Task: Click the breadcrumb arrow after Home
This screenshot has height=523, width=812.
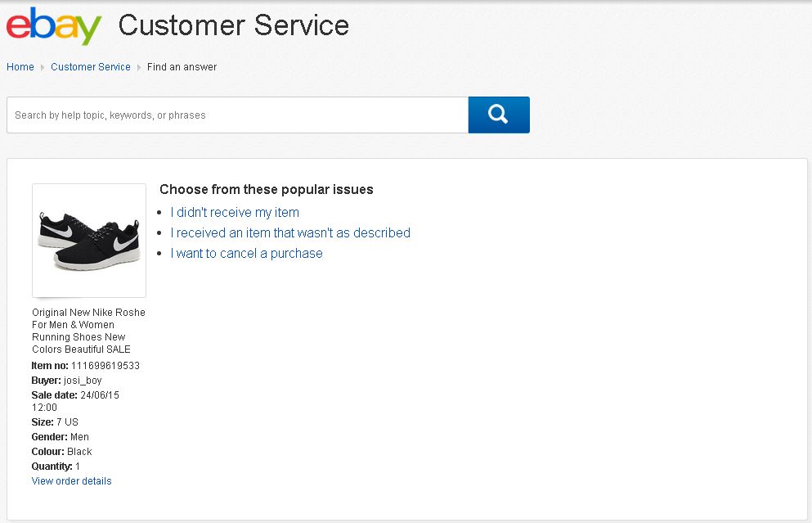Action: coord(43,67)
